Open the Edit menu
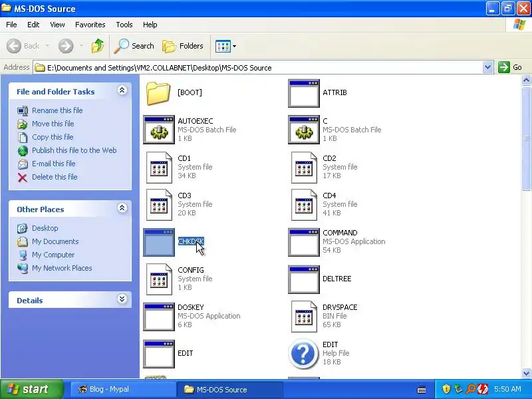The image size is (532, 399). [x=33, y=25]
